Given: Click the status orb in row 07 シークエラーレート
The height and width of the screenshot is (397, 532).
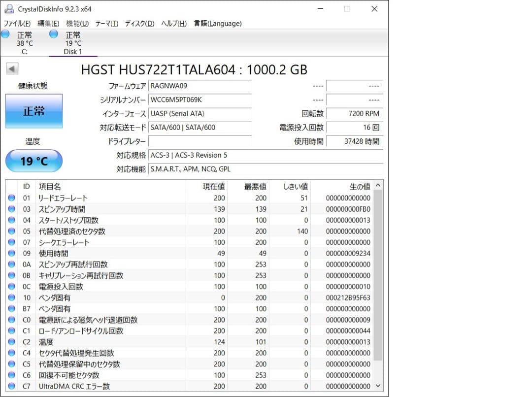Looking at the screenshot, I should [11, 242].
